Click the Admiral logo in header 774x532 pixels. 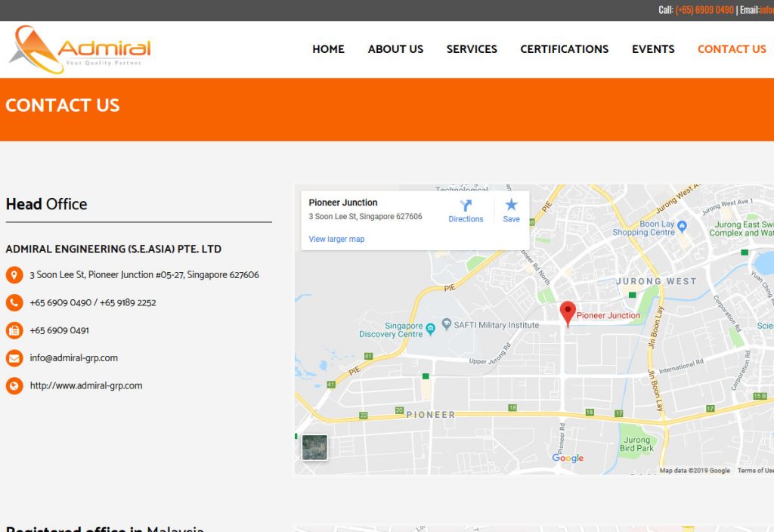pyautogui.click(x=79, y=50)
